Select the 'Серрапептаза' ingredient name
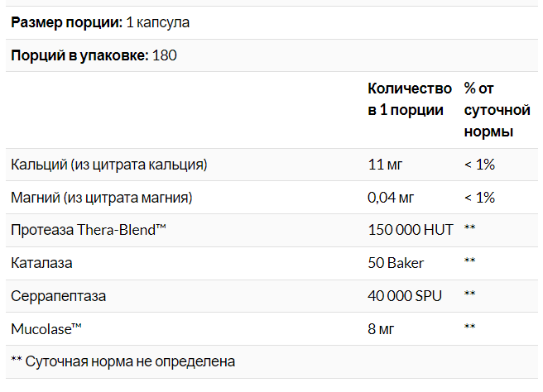Screen dimensions: 543x392 (x=58, y=295)
